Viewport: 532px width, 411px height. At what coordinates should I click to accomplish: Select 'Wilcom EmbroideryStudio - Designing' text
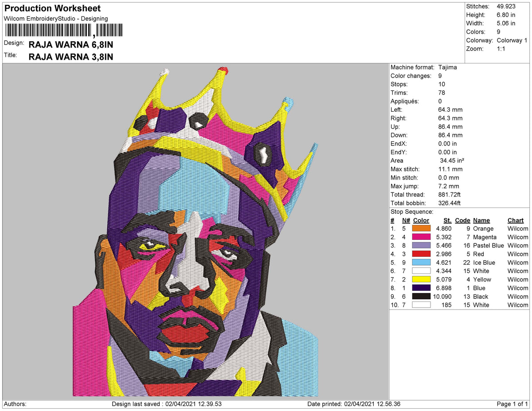point(56,19)
